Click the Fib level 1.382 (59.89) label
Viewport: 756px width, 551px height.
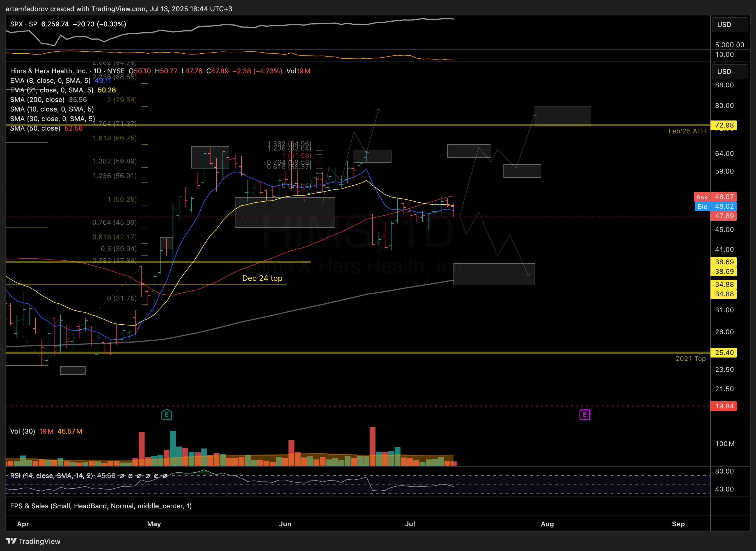pyautogui.click(x=115, y=161)
